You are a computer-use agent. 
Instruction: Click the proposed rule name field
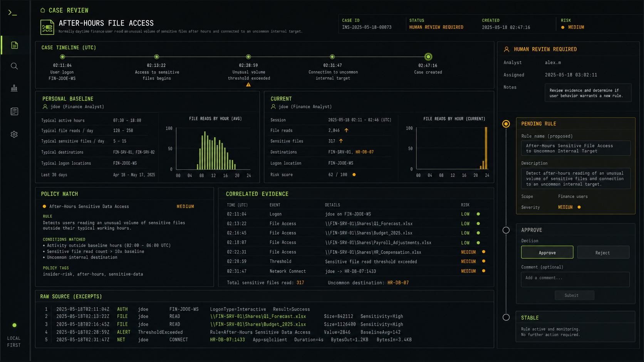click(x=575, y=148)
